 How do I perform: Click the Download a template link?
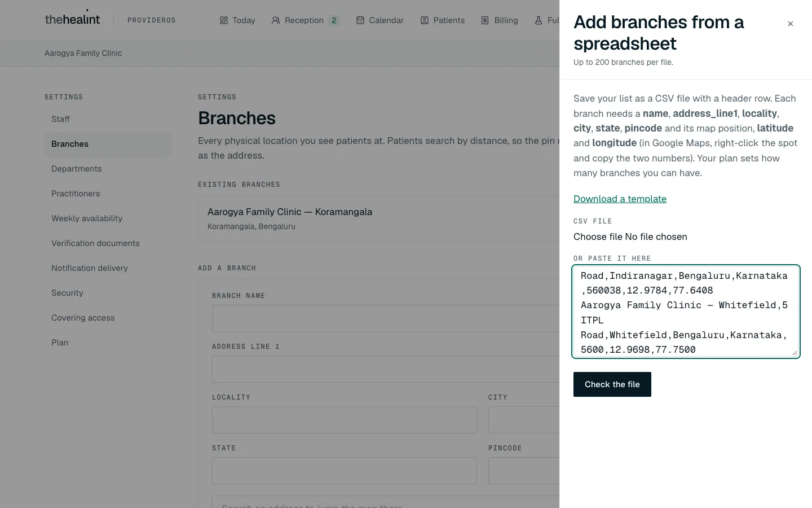[x=620, y=199]
